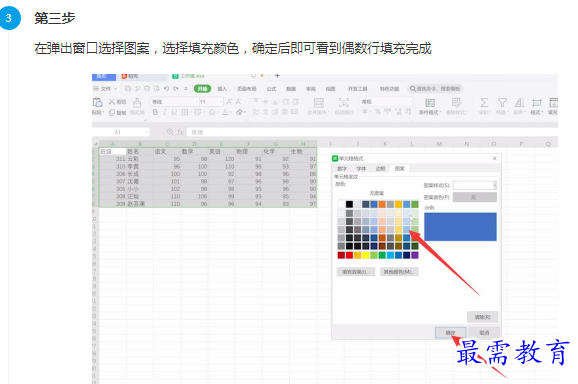Toggle Italic formatting (I)

tap(164, 112)
